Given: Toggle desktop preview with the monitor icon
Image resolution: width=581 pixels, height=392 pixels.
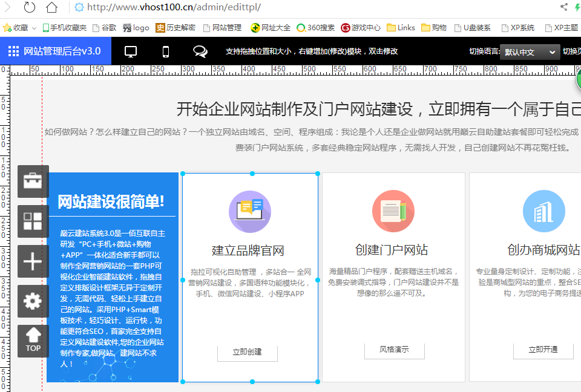Looking at the screenshot, I should click(x=130, y=52).
